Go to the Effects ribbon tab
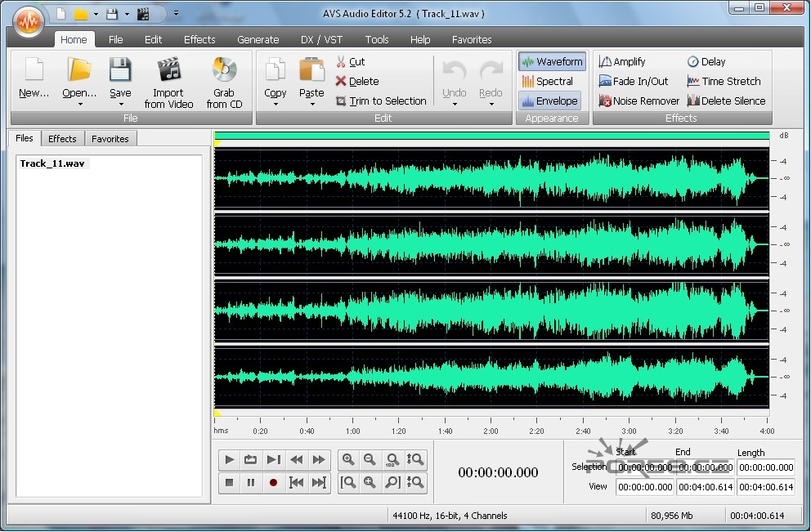Viewport: 811px width, 532px height. coord(199,39)
